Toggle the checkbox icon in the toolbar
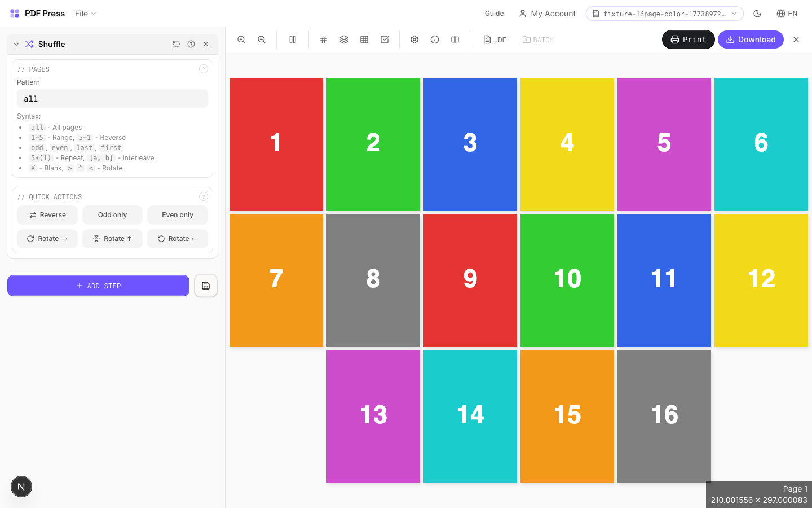Screen dimensions: 812x508 [x=385, y=40]
